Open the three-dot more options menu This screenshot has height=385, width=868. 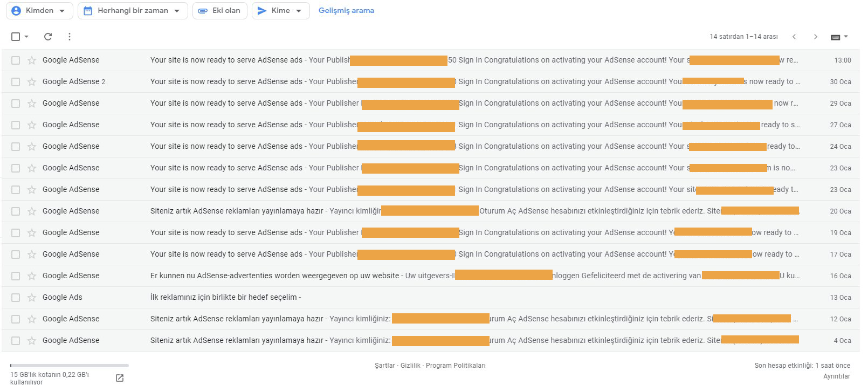(x=70, y=37)
